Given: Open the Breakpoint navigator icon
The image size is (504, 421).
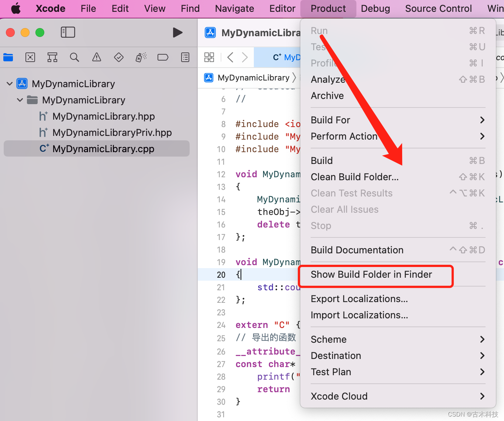Looking at the screenshot, I should point(163,57).
